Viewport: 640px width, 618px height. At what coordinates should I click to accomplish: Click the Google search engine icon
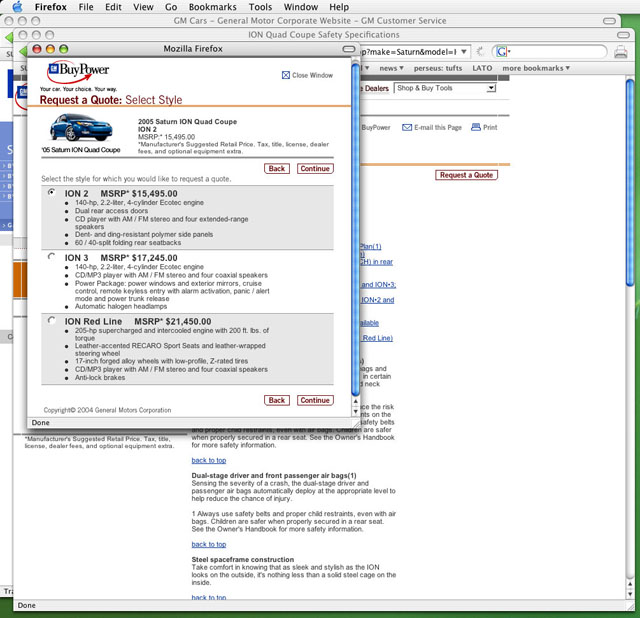click(x=500, y=52)
